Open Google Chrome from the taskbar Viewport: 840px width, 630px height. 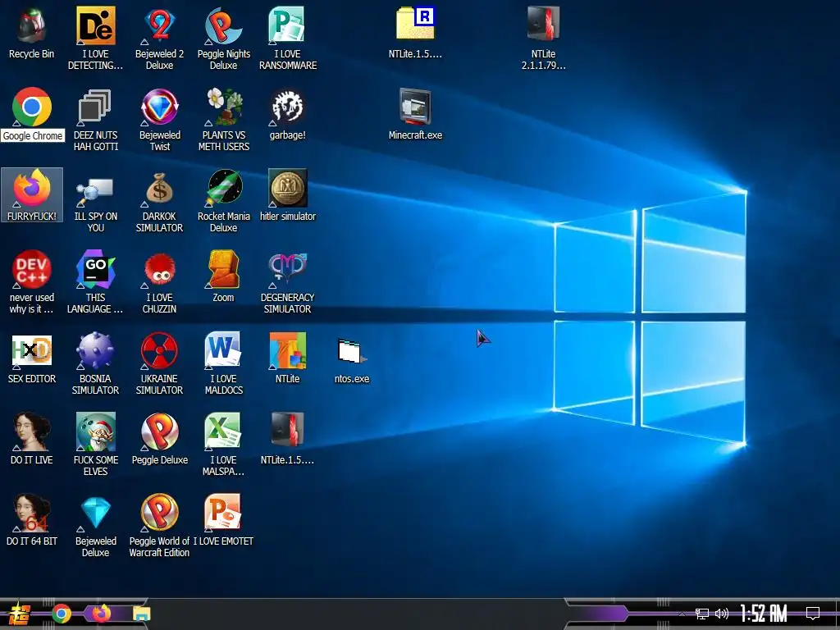(62, 614)
